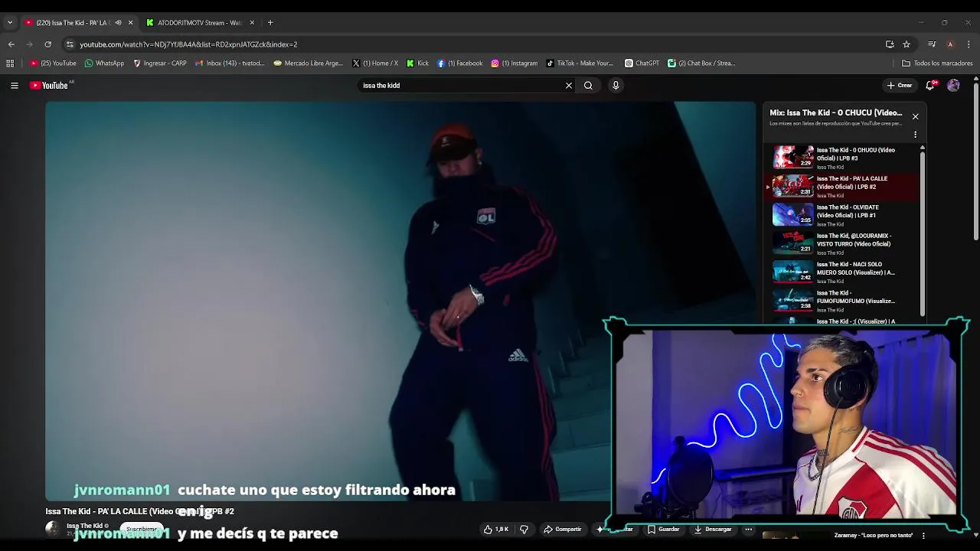Click the magnifier search button
The width and height of the screenshot is (980, 551).
(588, 86)
